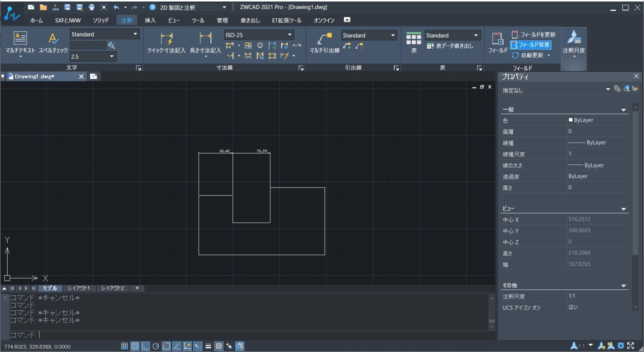Image resolution: width=644 pixels, height=352 pixels.
Task: Click the remove leader icon
Action: pyautogui.click(x=358, y=46)
